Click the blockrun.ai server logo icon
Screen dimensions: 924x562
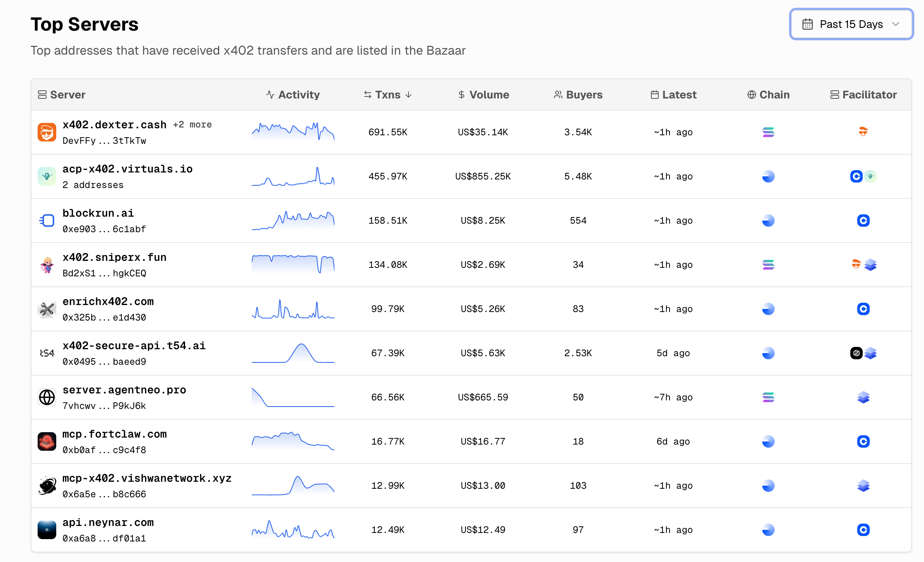[x=47, y=221]
